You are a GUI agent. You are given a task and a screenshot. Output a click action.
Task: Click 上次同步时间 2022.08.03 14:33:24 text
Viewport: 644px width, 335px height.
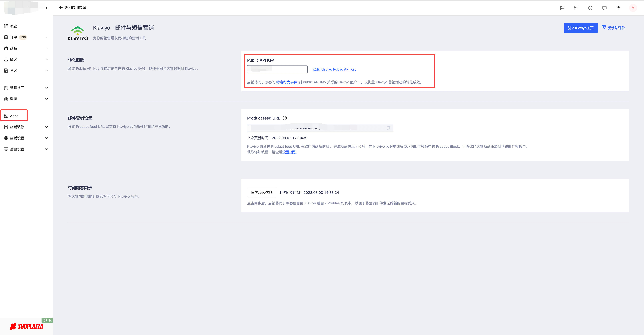point(309,192)
